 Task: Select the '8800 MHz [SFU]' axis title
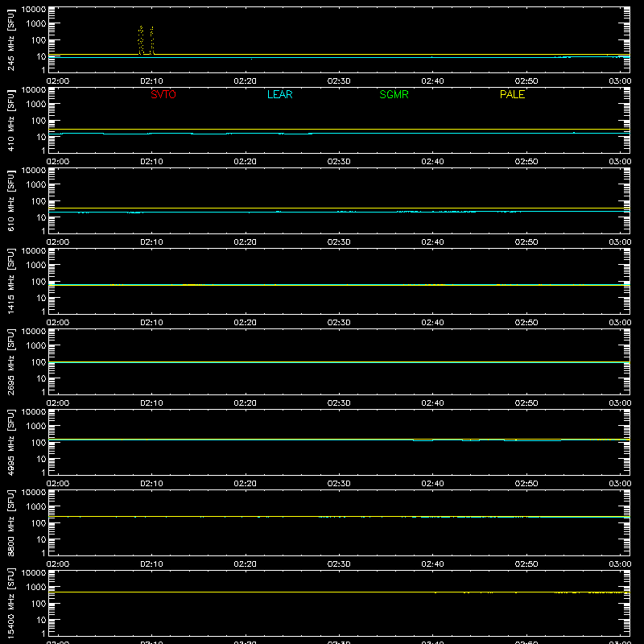point(10,522)
